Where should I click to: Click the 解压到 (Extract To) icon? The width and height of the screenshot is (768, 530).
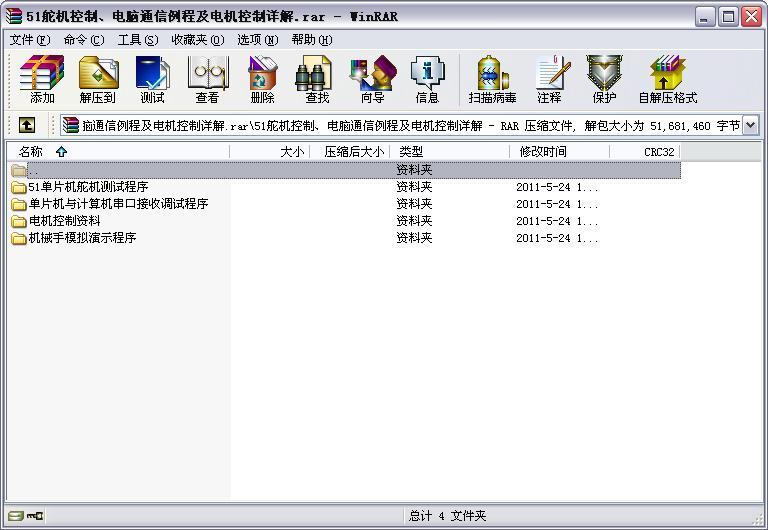pos(97,80)
